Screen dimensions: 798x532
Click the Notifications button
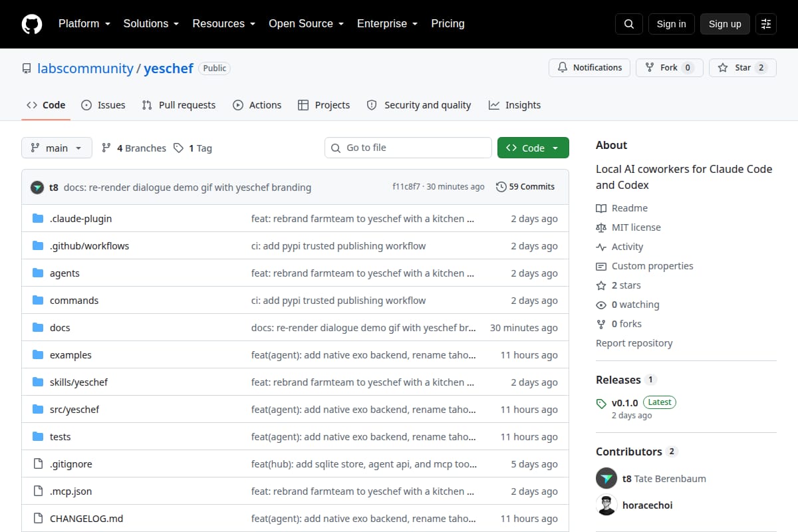tap(589, 68)
